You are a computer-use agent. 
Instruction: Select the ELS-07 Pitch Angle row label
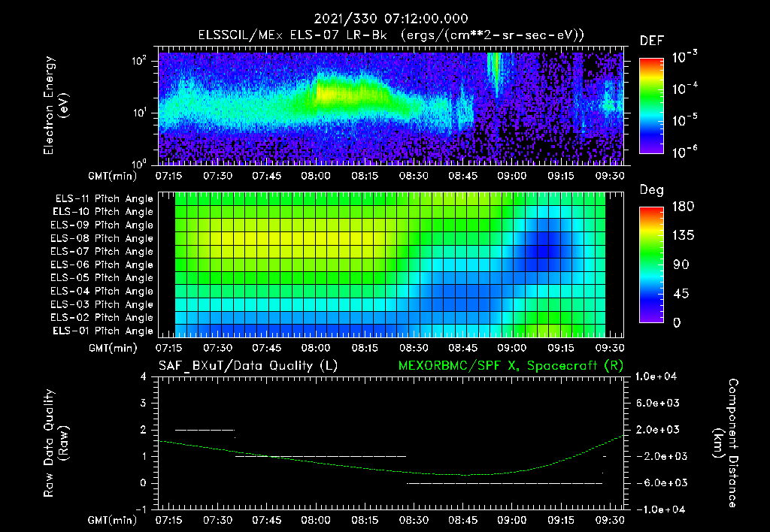(x=102, y=251)
